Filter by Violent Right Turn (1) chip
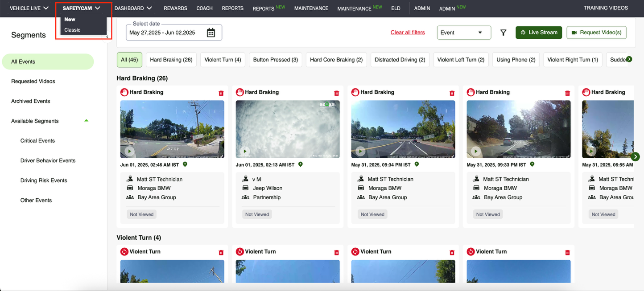The height and width of the screenshot is (291, 644). click(x=573, y=60)
